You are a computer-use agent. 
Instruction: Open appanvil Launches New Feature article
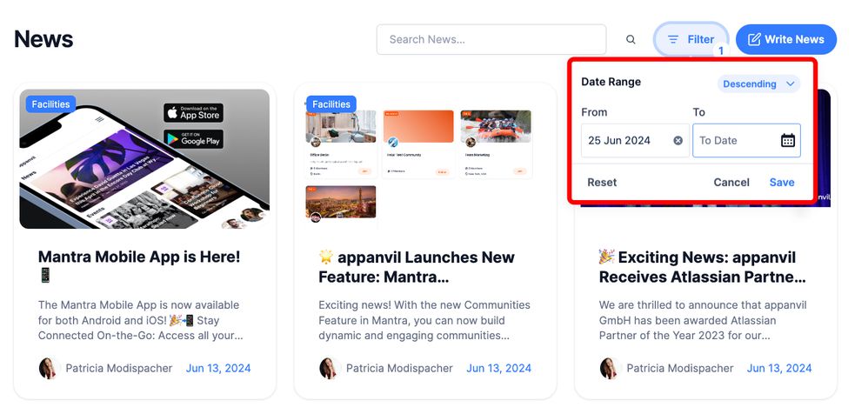pos(417,266)
